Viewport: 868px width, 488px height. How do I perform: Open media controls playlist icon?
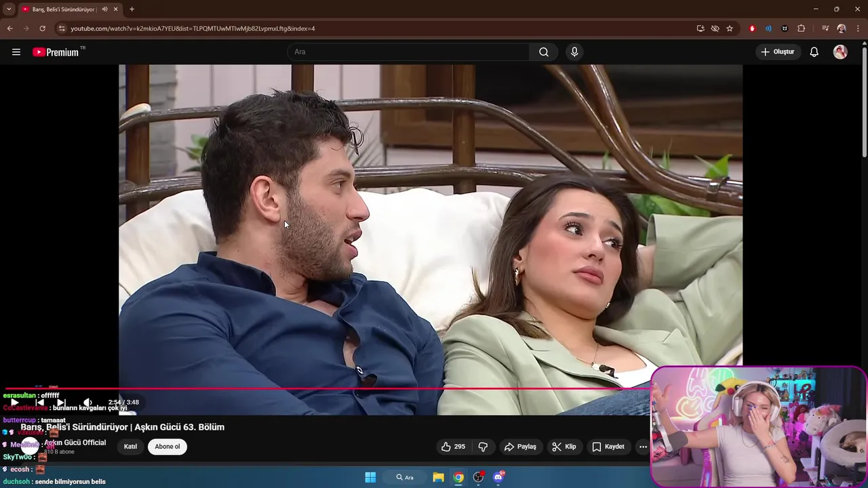pos(825,28)
